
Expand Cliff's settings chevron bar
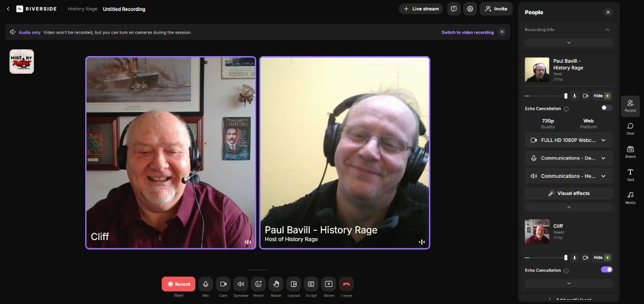[x=569, y=283]
